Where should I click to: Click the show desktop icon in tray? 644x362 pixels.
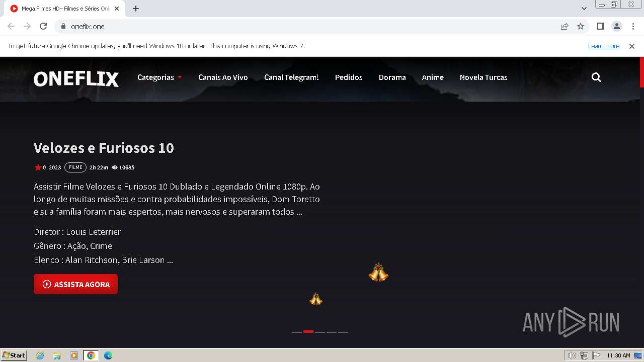[638, 355]
